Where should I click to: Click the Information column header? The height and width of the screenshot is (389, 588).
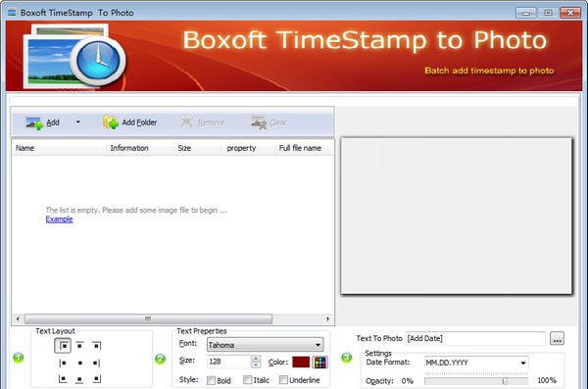[140, 148]
